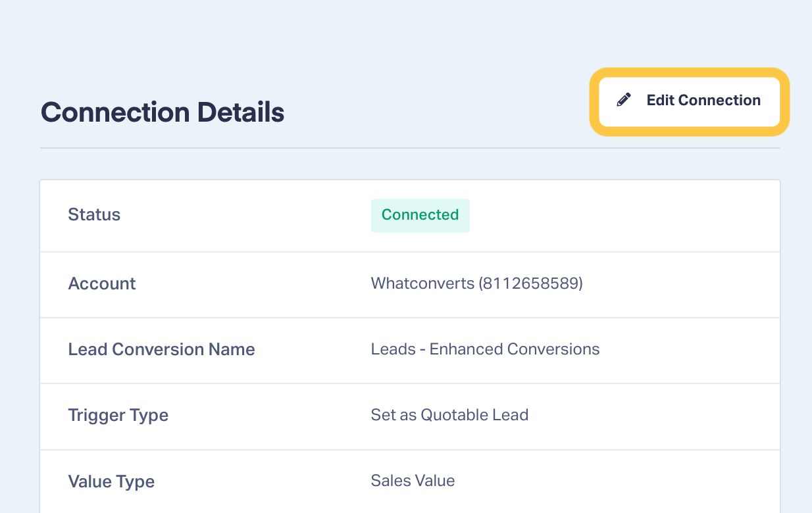Image resolution: width=812 pixels, height=513 pixels.
Task: Click the Edit Connection button
Action: pos(689,101)
